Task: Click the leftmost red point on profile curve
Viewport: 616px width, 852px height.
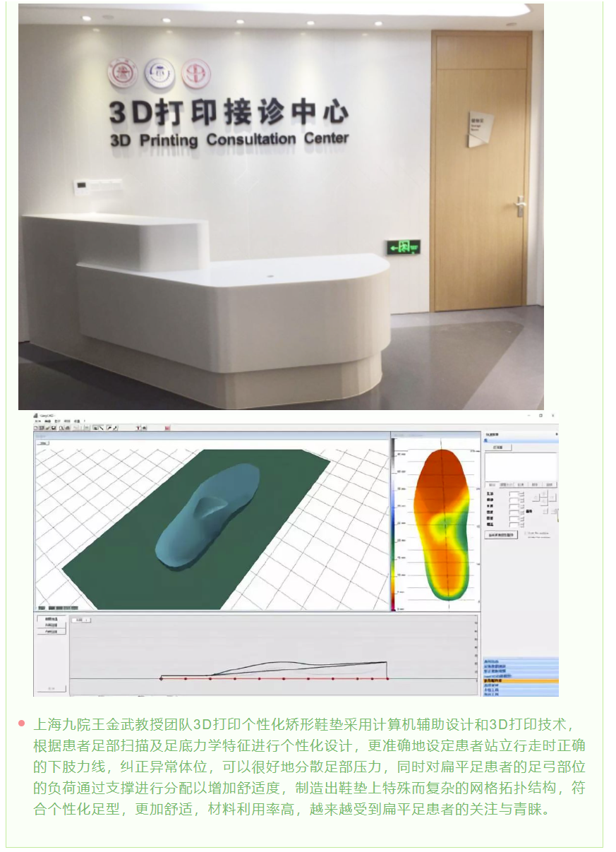Action: (x=161, y=678)
